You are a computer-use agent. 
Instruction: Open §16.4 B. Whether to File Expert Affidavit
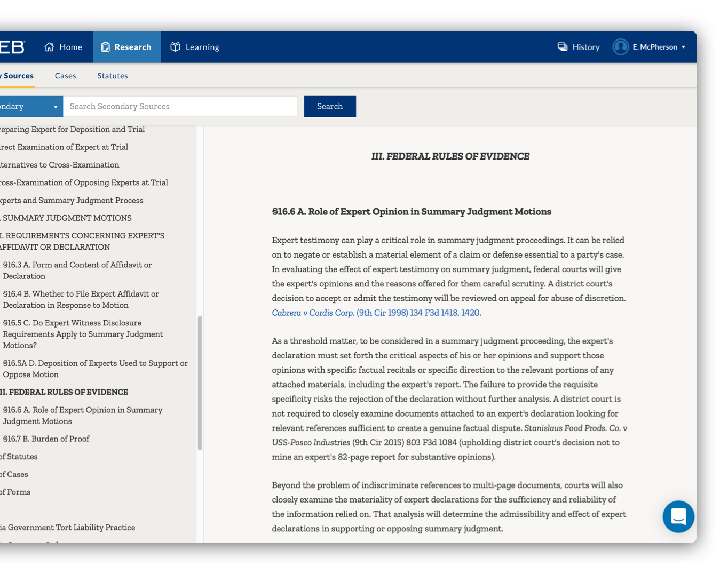[x=81, y=300]
